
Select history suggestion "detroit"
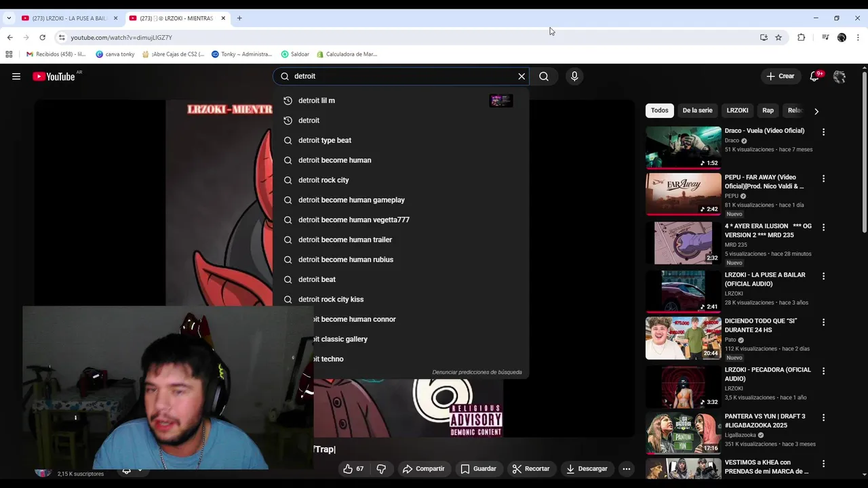coord(400,121)
